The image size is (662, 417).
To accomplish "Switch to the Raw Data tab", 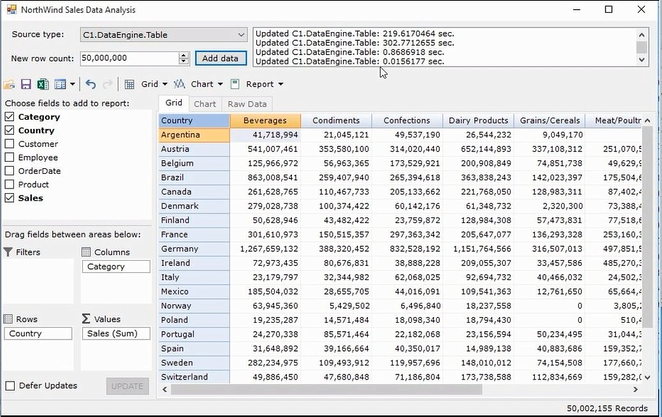I will tap(247, 104).
